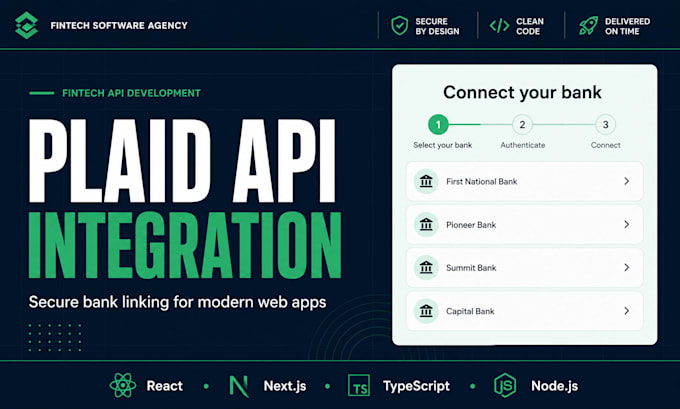Click the Fintech API Development tagline
This screenshot has width=680, height=409.
(x=131, y=93)
